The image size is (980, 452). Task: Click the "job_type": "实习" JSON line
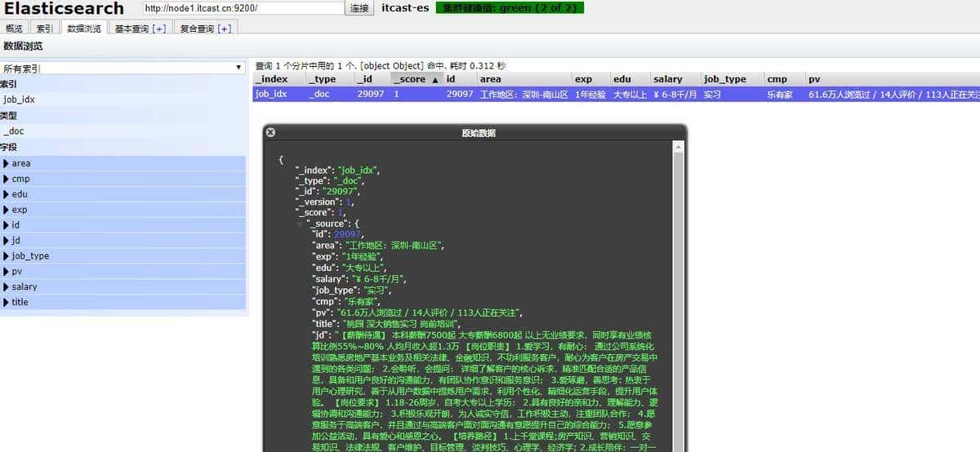[x=352, y=290]
